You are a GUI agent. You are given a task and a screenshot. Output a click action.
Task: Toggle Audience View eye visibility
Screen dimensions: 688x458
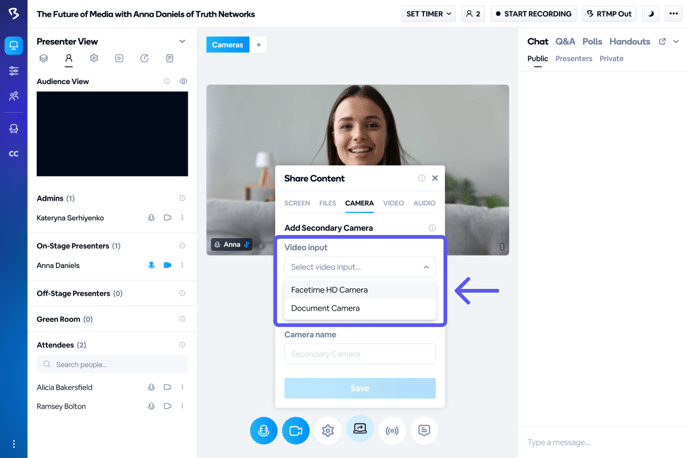[x=183, y=81]
